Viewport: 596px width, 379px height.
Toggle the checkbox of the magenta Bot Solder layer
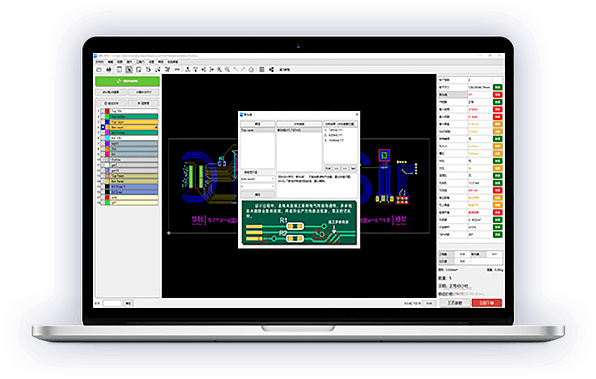point(103,133)
